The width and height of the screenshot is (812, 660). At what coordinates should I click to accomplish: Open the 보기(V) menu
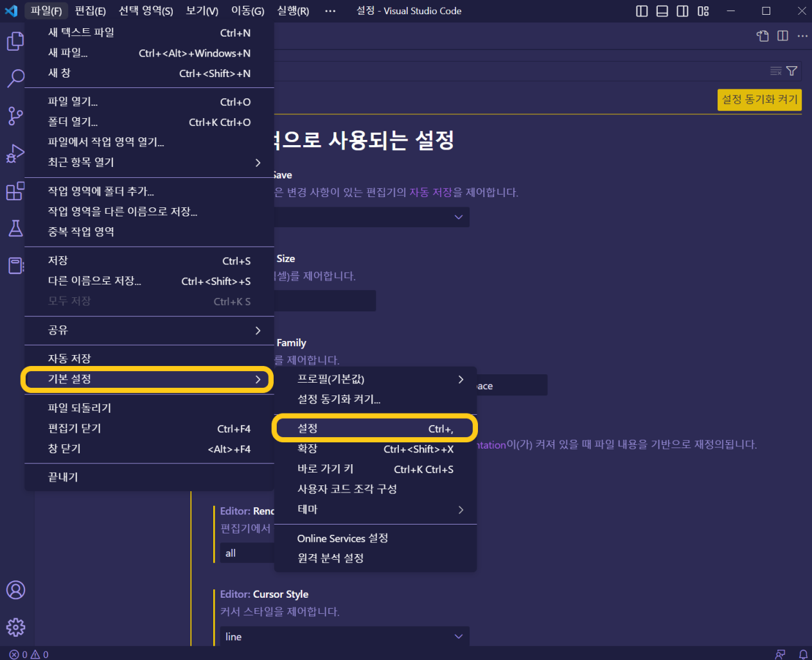[x=202, y=11]
